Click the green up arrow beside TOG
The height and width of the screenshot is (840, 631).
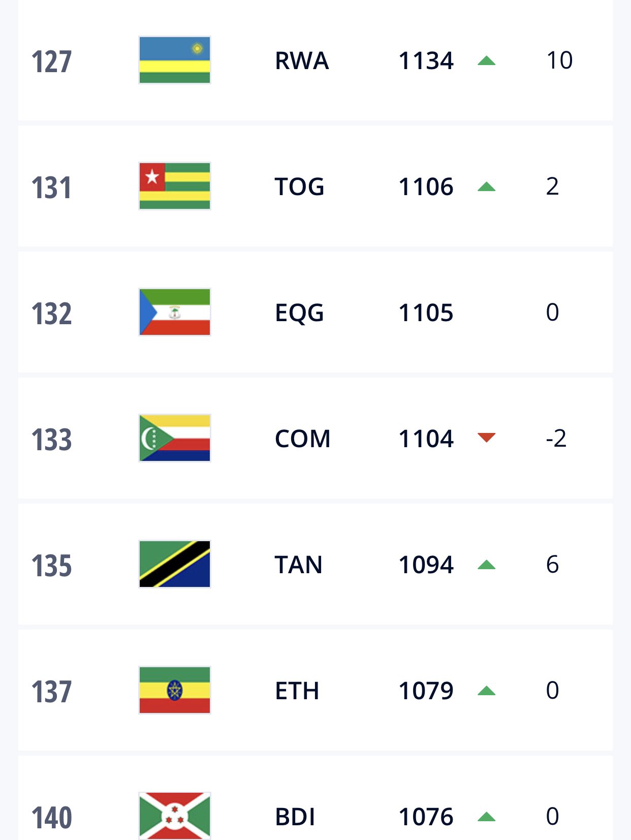tap(486, 187)
